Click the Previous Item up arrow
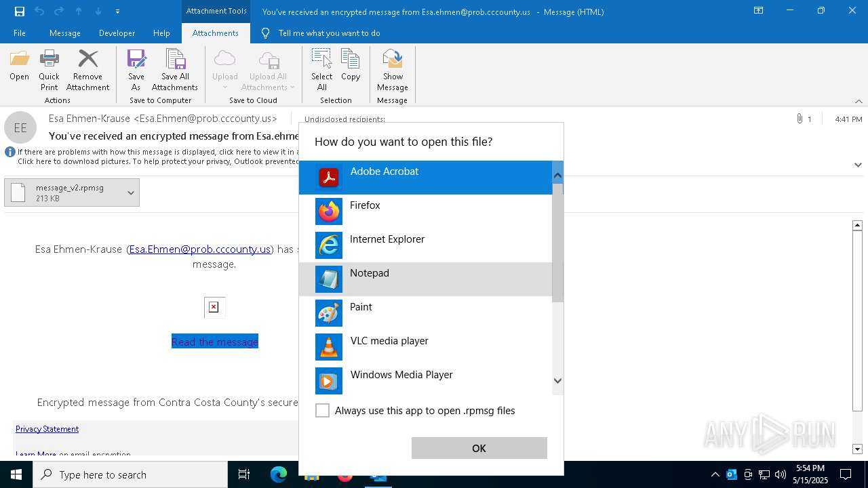Image resolution: width=868 pixels, height=488 pixels. pos(79,11)
